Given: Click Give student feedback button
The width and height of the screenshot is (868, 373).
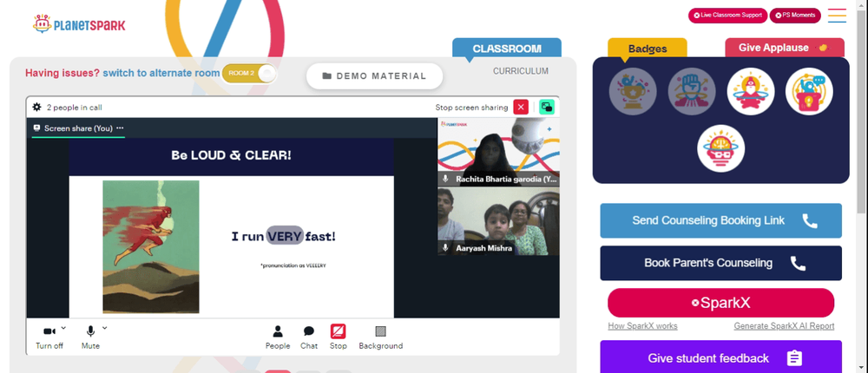Looking at the screenshot, I should point(720,358).
